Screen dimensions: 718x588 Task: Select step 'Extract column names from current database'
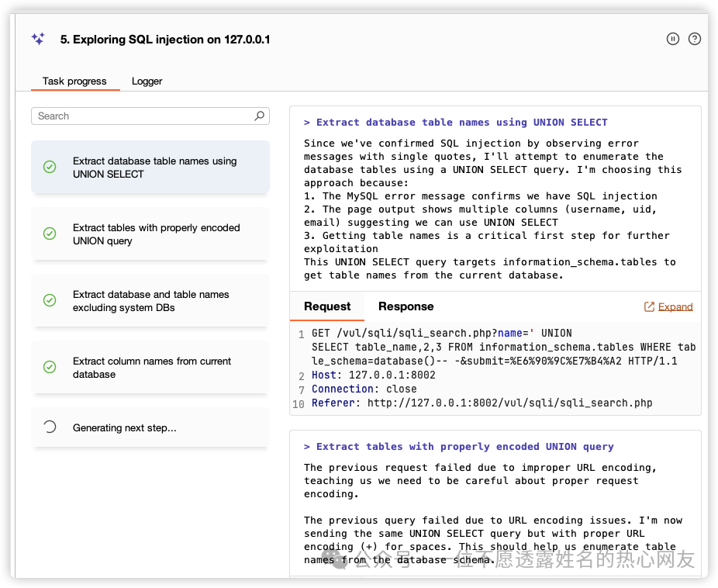[x=150, y=367]
